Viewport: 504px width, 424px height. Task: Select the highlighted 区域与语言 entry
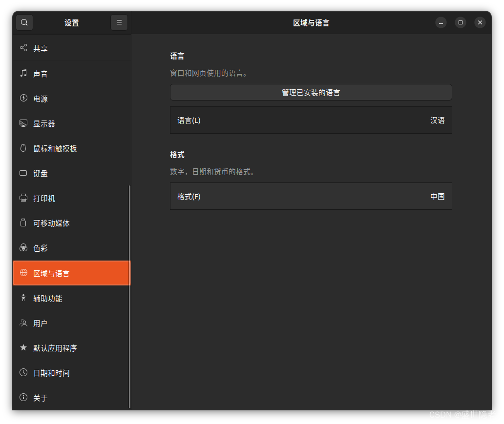71,273
